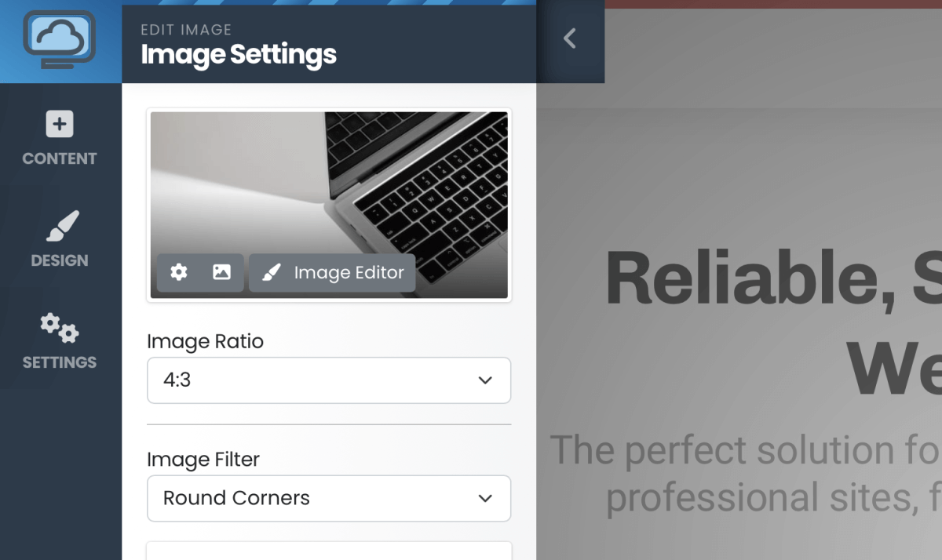The width and height of the screenshot is (942, 560).
Task: Click the brush icon beside Image Editor
Action: click(x=271, y=272)
